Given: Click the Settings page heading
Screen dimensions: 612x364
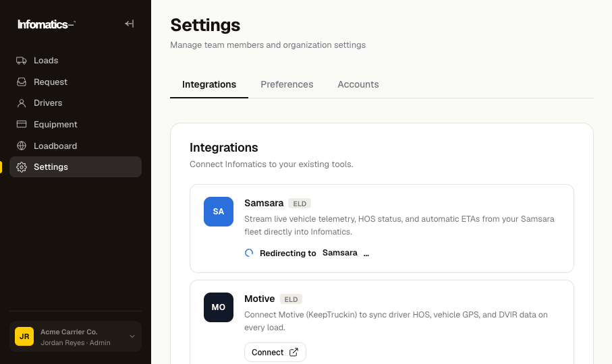Looking at the screenshot, I should point(205,26).
